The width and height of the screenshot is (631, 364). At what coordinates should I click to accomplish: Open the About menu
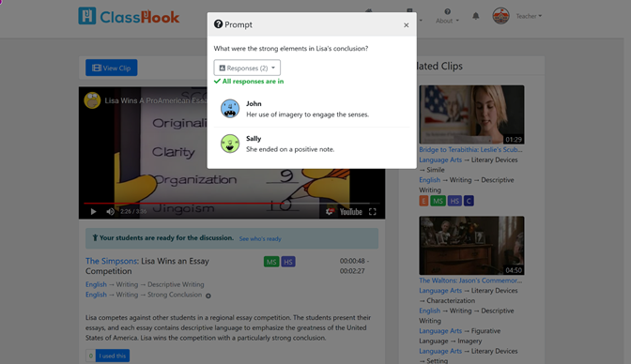pos(447,17)
